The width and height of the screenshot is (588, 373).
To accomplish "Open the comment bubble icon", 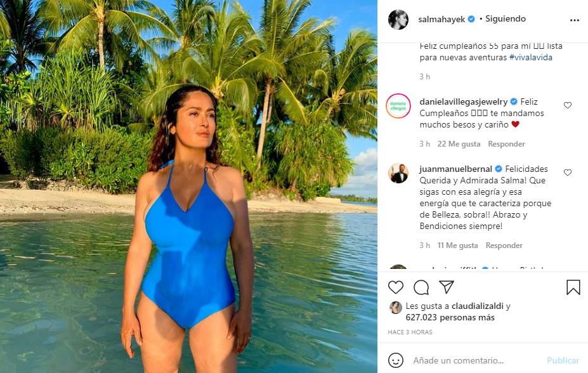I will pos(421,287).
